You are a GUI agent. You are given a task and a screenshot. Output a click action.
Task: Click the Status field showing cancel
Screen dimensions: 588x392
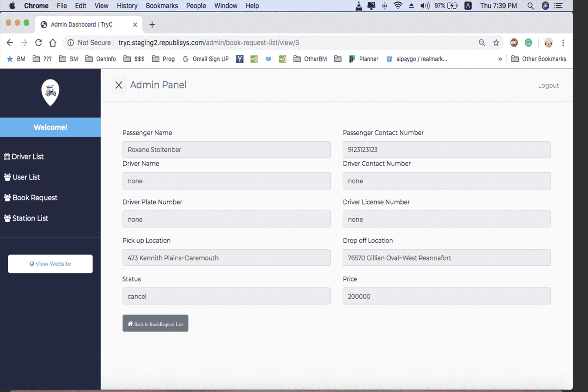pyautogui.click(x=226, y=296)
